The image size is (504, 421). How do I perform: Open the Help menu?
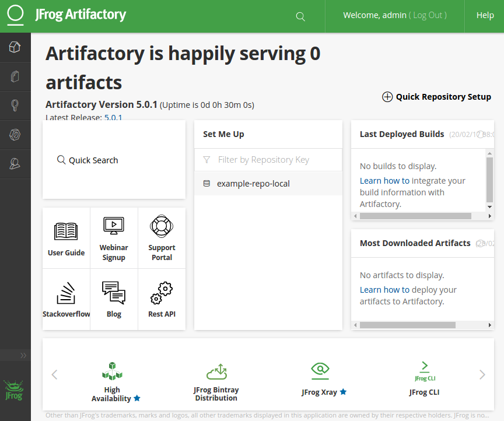coord(485,15)
